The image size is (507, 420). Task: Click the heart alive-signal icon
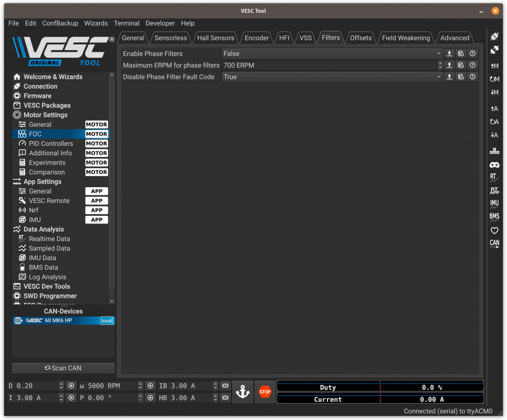pos(494,230)
